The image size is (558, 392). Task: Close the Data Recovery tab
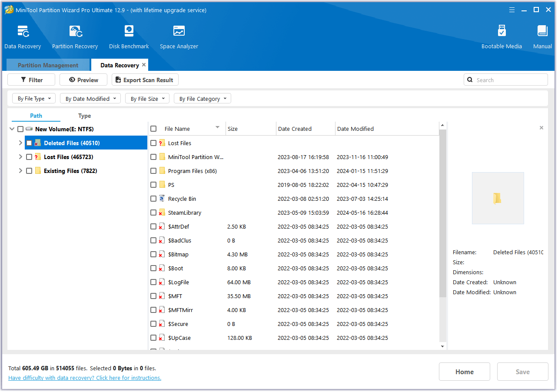tap(144, 65)
